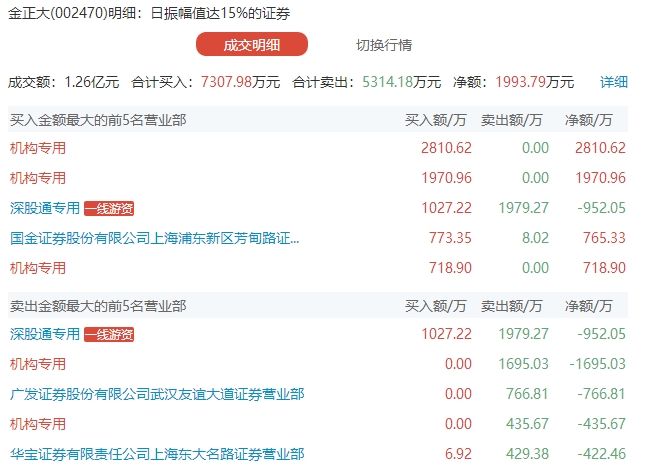Click the sell amount 766.81 cell

pos(527,394)
